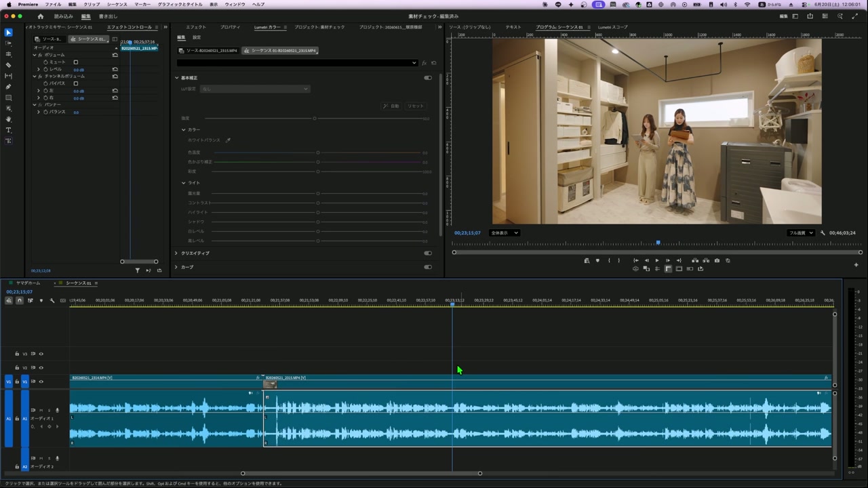Click the 色温度 slider handle
Viewport: 868px width, 488px height.
pyautogui.click(x=317, y=152)
